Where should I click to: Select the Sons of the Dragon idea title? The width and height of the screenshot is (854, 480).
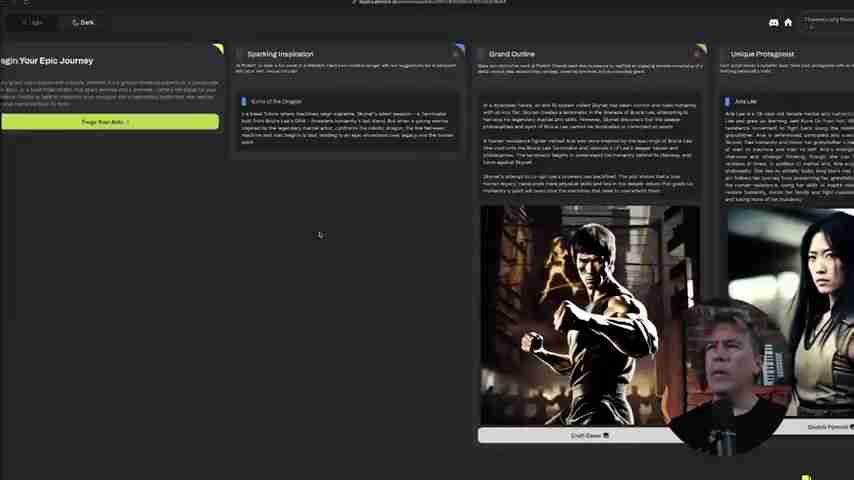coord(276,101)
